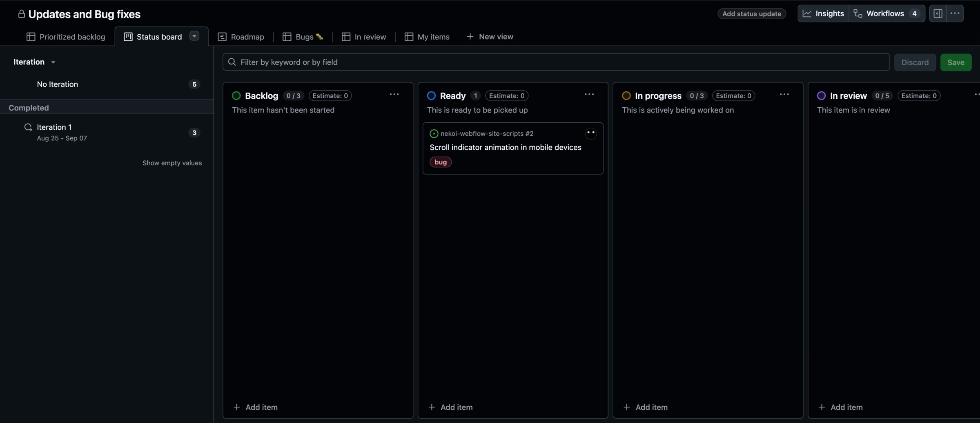Switch to Bugs tab
The width and height of the screenshot is (980, 423).
[303, 37]
